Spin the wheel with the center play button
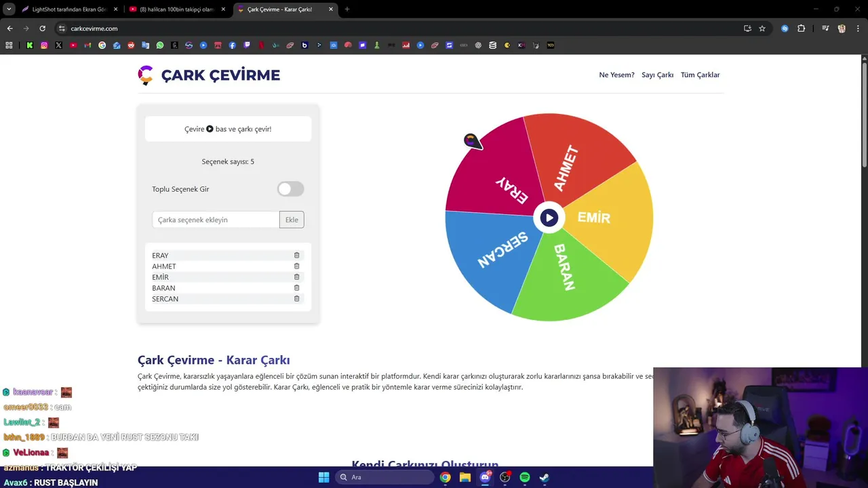Image resolution: width=868 pixels, height=488 pixels. pos(549,218)
